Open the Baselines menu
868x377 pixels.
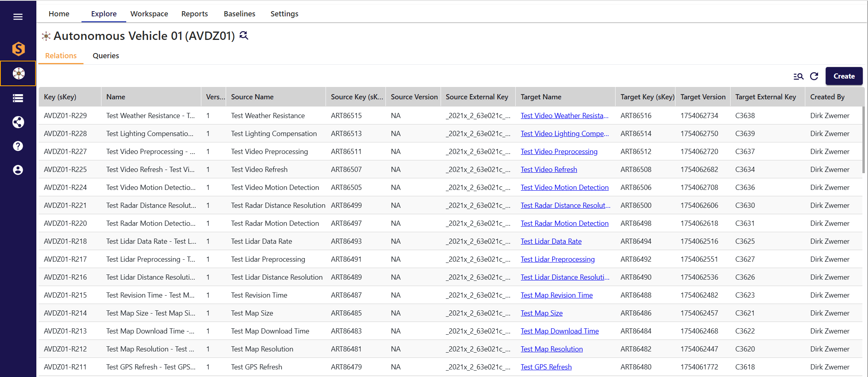tap(240, 14)
